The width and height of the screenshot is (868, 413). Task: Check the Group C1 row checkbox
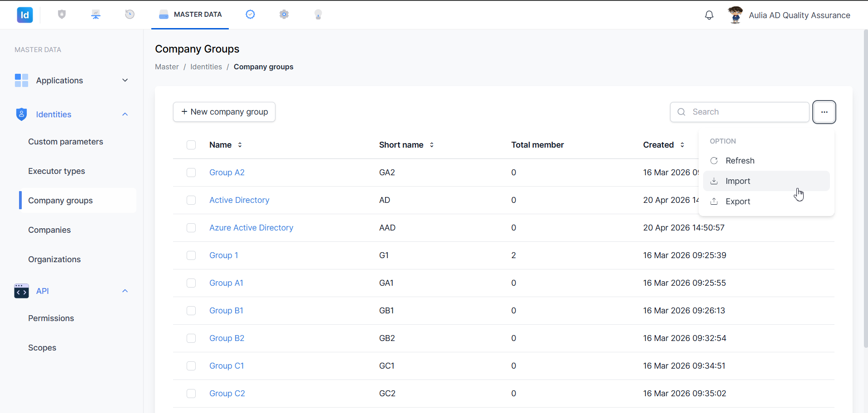click(x=191, y=366)
